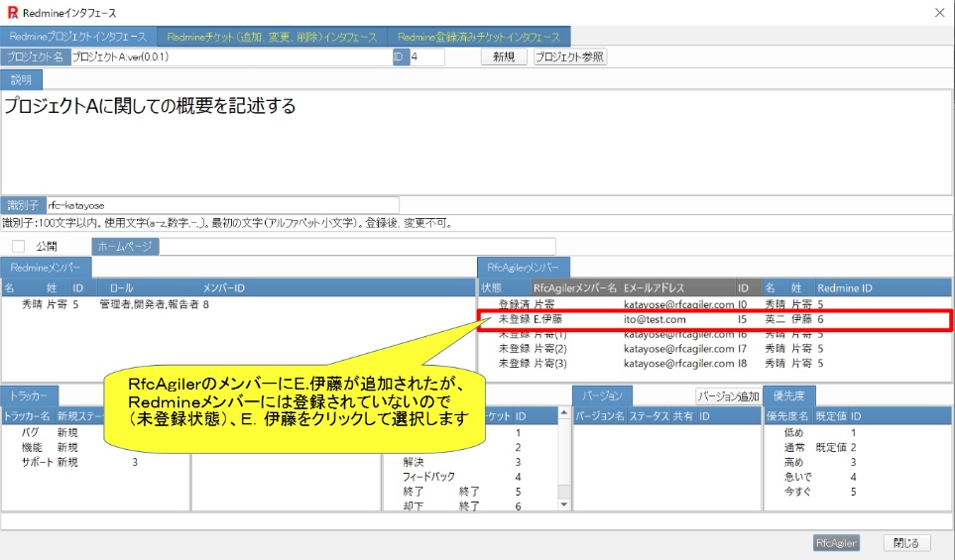955x560 pixels.
Task: Switch to Redmineプロジェクトインタフェース tab
Action: click(78, 37)
